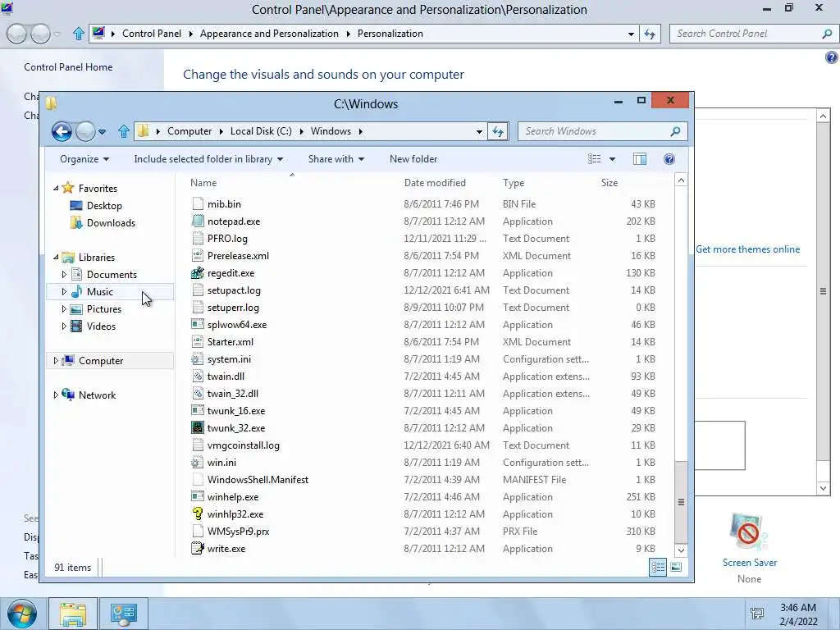
Task: Select the splwow64.exe file icon
Action: tap(198, 325)
